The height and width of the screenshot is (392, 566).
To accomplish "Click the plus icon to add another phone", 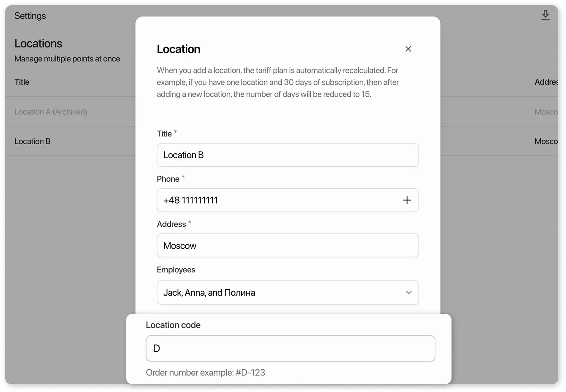I will click(407, 200).
